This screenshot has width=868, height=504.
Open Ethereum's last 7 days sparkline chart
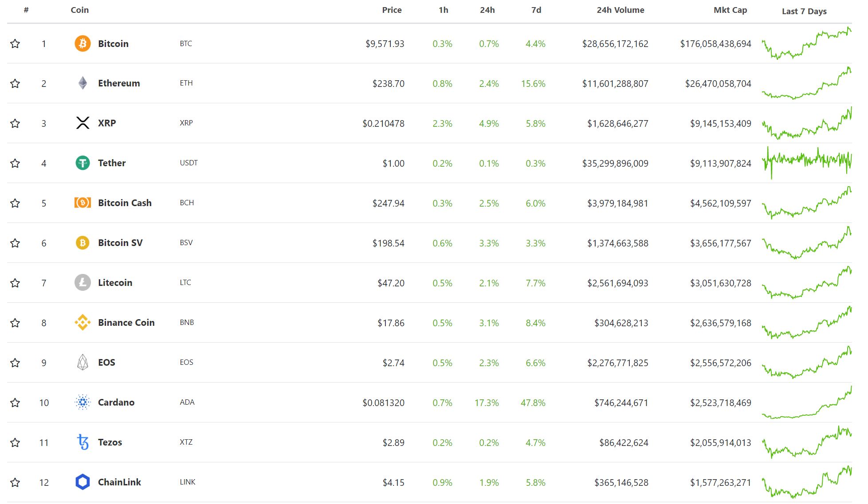point(806,83)
